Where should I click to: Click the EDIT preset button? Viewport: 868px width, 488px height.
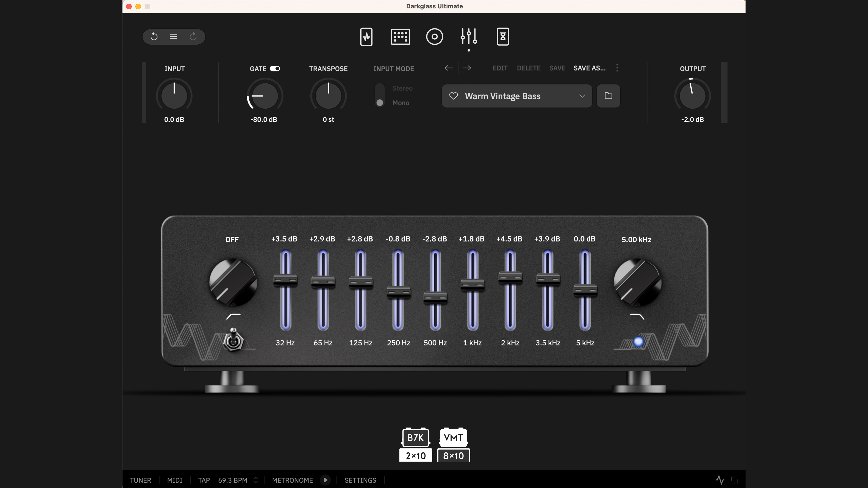click(x=500, y=68)
